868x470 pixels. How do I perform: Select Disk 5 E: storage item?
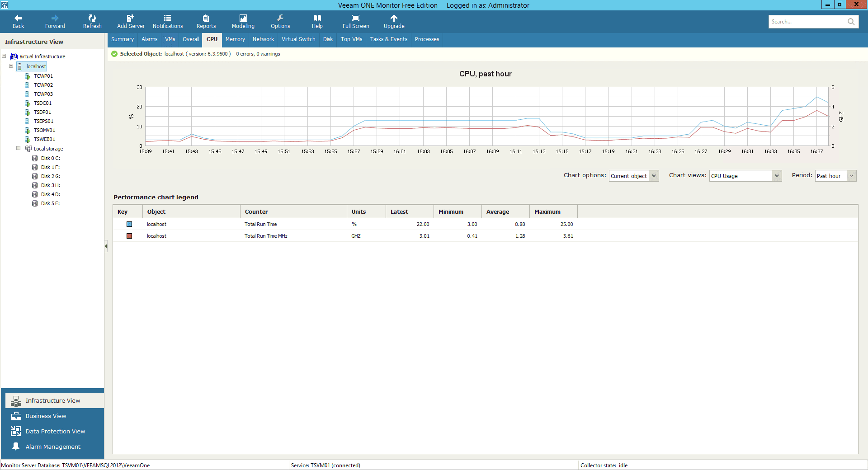click(50, 203)
